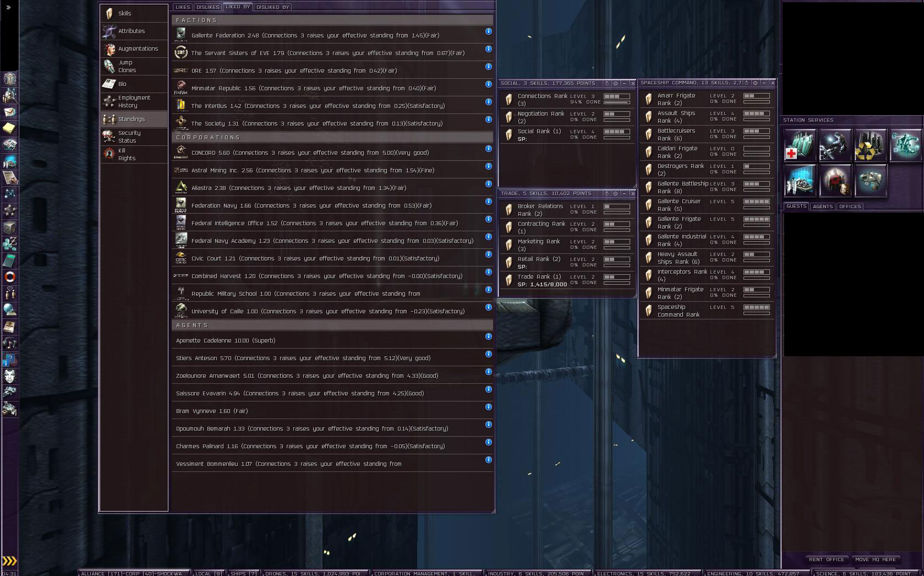Open the Agents tab in station panel
The height and width of the screenshot is (576, 924).
tap(823, 207)
